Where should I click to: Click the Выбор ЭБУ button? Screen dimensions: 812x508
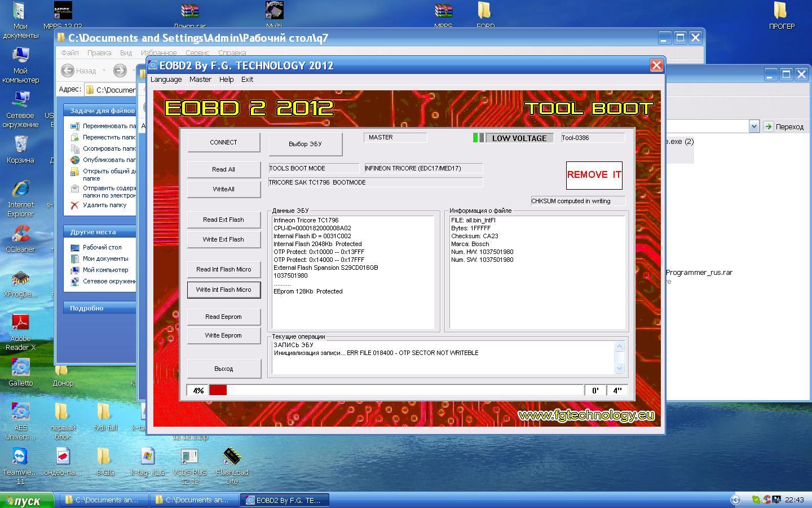305,144
